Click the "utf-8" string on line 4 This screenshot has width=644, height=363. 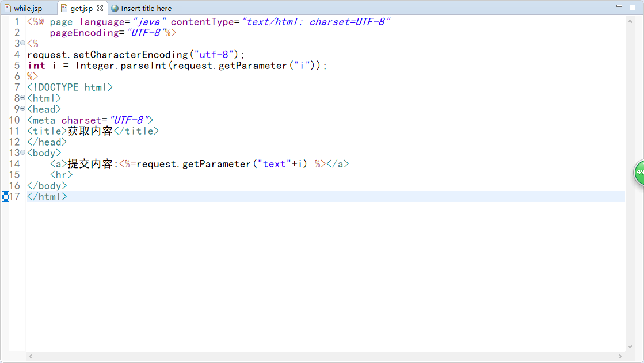coord(214,55)
